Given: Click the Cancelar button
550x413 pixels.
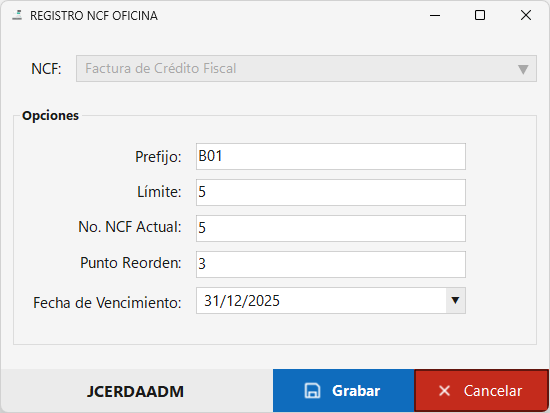Looking at the screenshot, I should [481, 391].
